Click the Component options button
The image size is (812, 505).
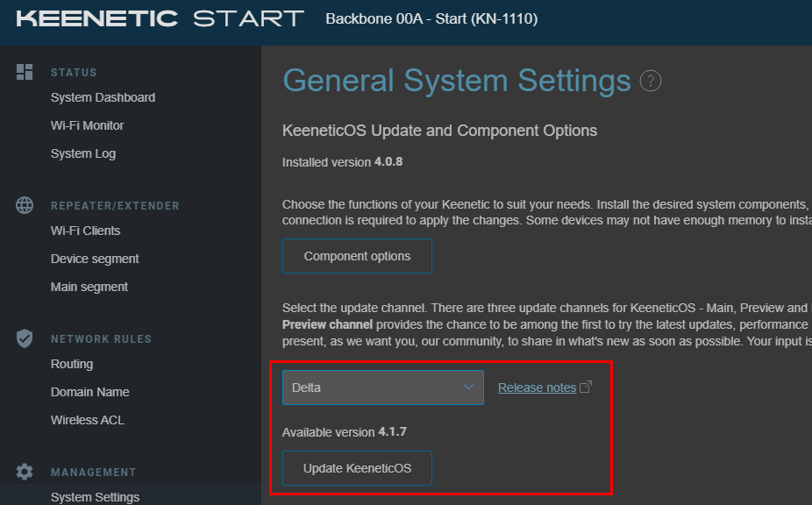click(x=357, y=256)
